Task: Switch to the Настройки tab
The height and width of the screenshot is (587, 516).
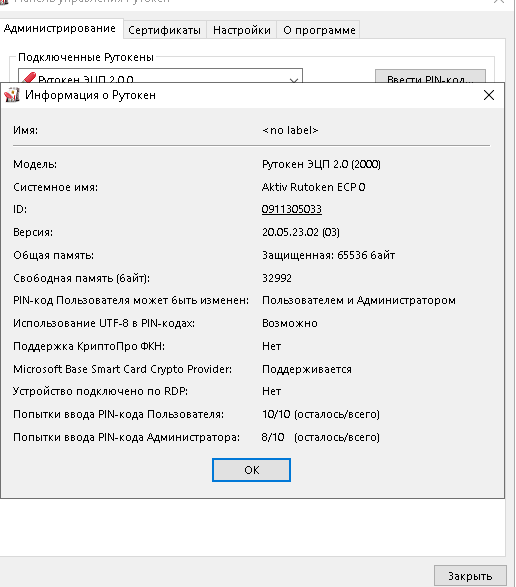Action: point(242,30)
